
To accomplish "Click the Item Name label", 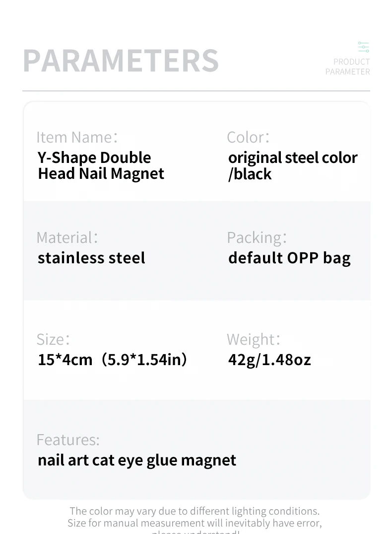I will 77,137.
